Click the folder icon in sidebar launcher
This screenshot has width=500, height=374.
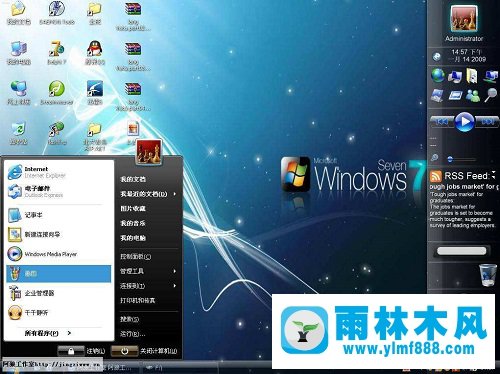pos(472,76)
